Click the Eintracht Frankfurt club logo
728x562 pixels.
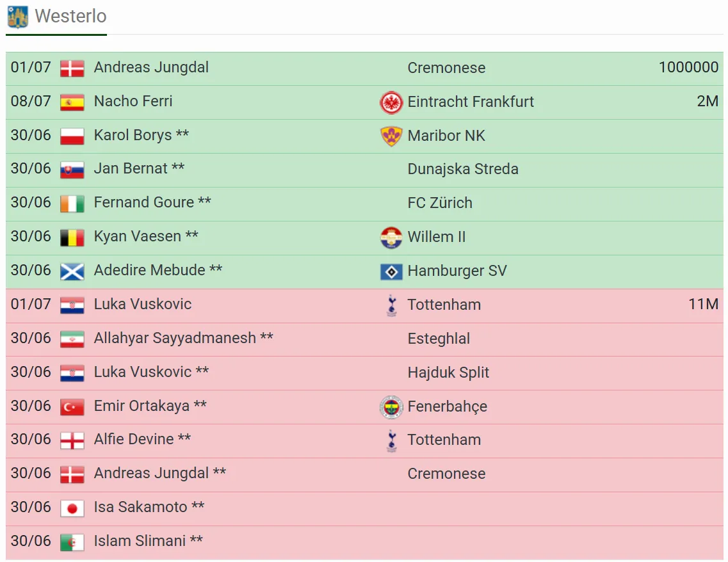click(x=391, y=102)
